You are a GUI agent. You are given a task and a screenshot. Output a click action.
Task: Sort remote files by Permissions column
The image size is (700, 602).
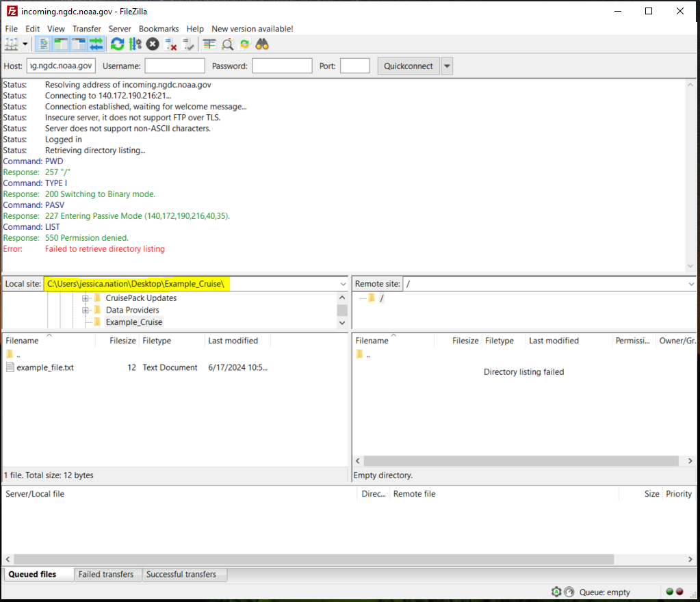[x=632, y=341]
